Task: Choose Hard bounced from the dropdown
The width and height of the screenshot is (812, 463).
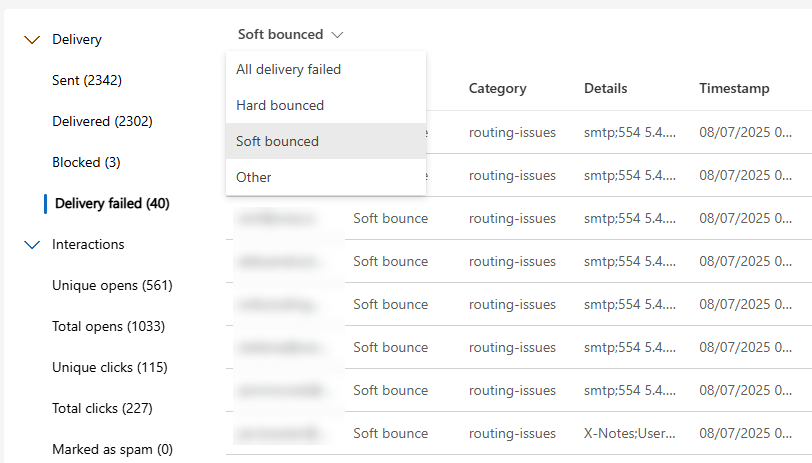Action: click(x=280, y=105)
